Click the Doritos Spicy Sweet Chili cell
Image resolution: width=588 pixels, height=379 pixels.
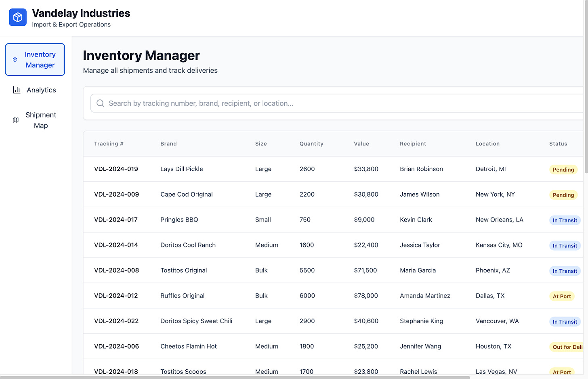click(x=196, y=321)
